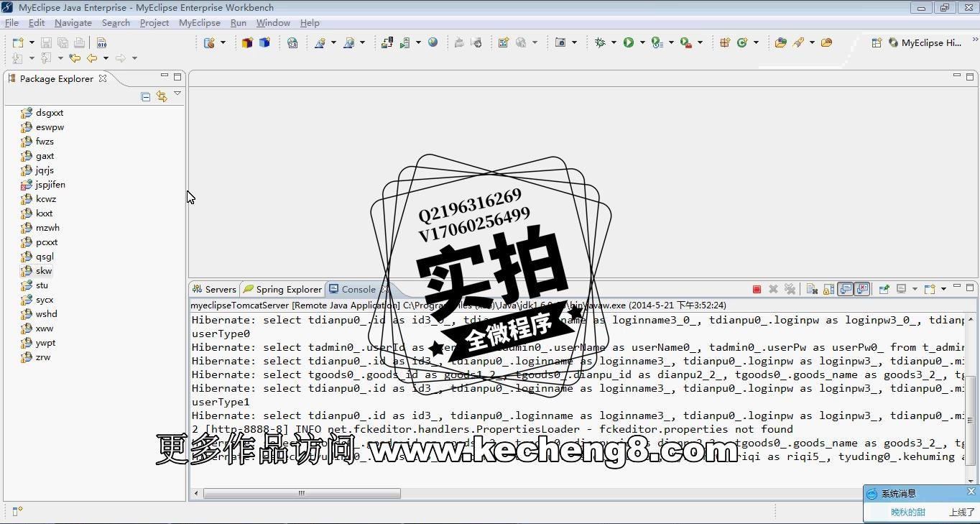The image size is (980, 524).
Task: Click the Search flashlight toolbar icon
Action: tap(798, 42)
